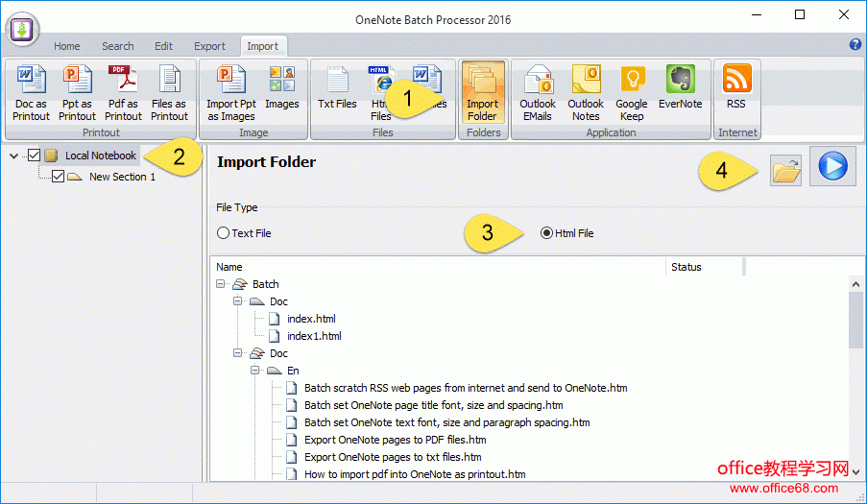Viewport: 867px width, 504px height.
Task: Click the Doc as Printout icon
Action: [x=31, y=93]
